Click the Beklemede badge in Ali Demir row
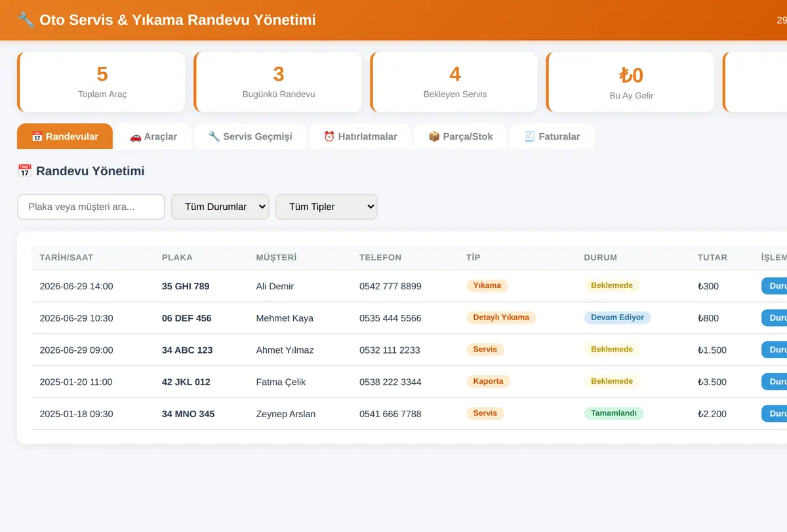 (612, 285)
